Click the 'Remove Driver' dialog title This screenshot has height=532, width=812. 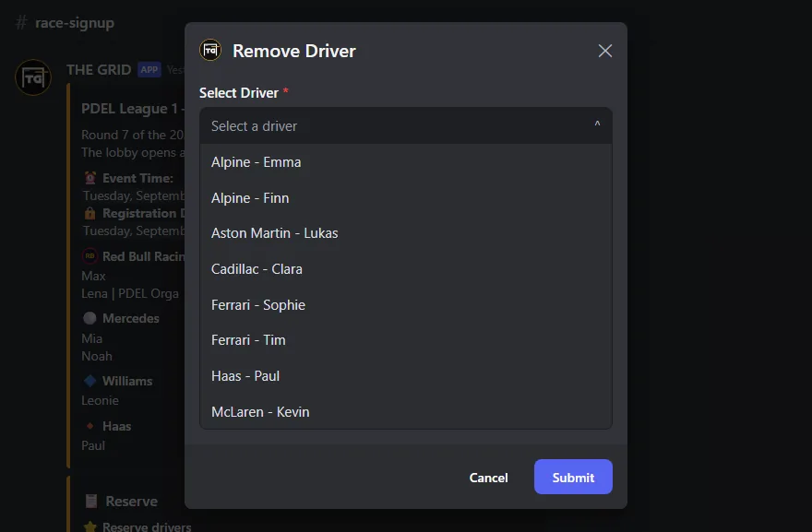click(x=294, y=51)
